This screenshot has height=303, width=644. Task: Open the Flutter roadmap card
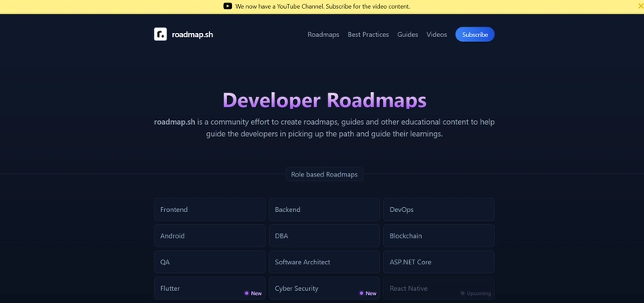(x=209, y=288)
